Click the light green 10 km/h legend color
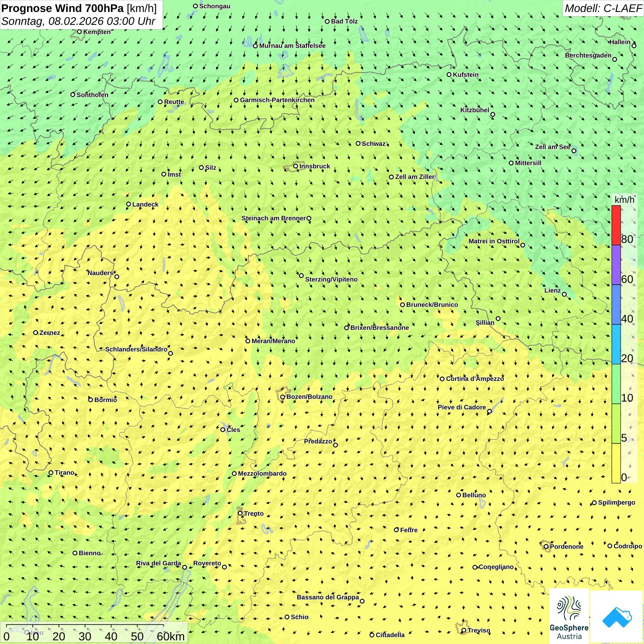This screenshot has height=644, width=644. tap(616, 384)
